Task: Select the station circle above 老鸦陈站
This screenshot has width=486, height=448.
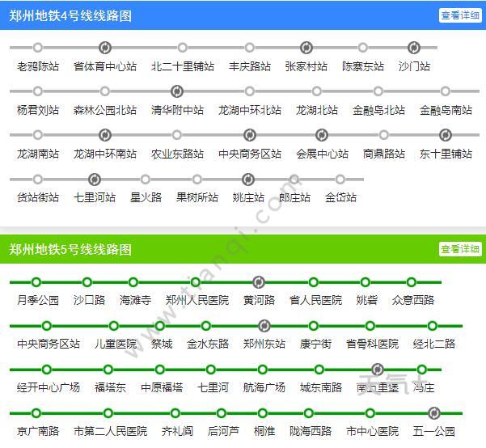Action: (37, 48)
